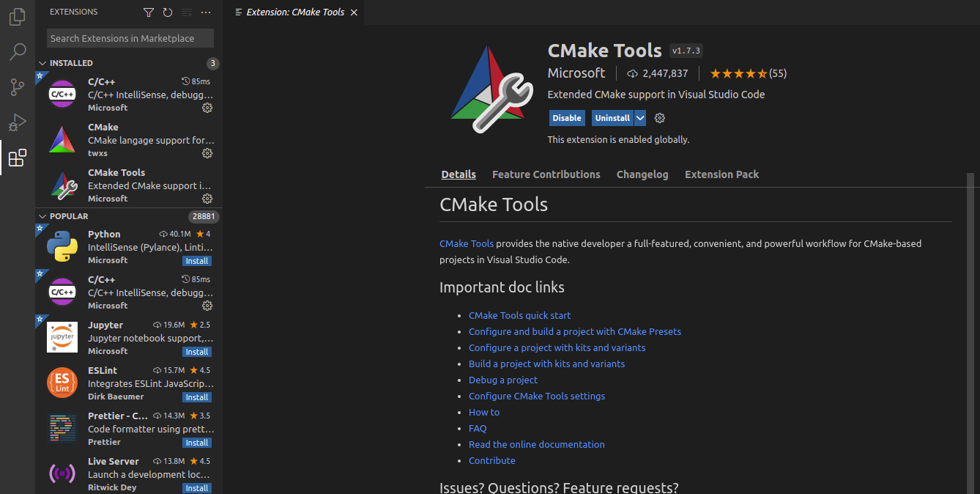Viewport: 980px width, 494px height.
Task: Select CMake Tools entry in installed list
Action: point(129,185)
